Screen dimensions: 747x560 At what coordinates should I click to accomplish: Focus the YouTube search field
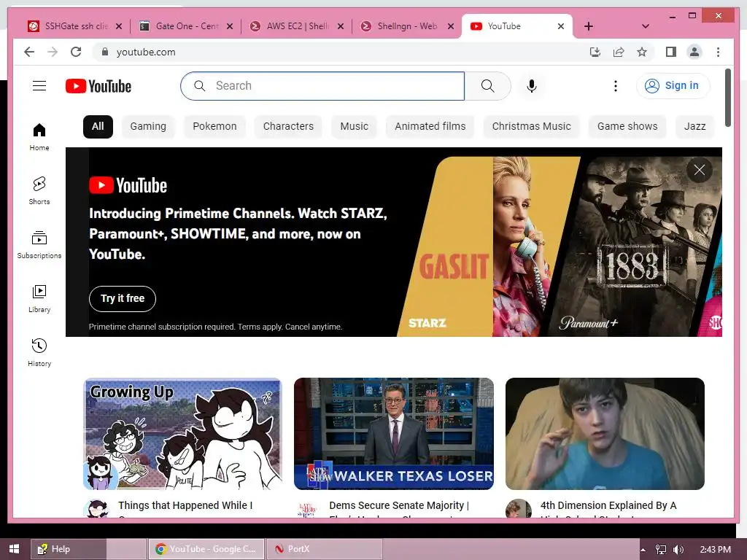(x=322, y=86)
